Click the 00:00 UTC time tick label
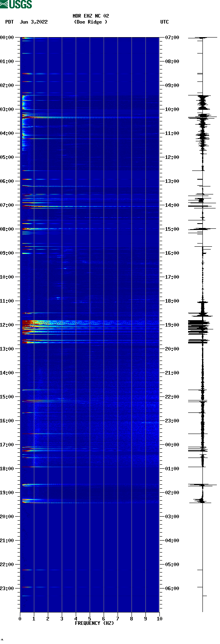Image resolution: width=220 pixels, height=644 pixels. click(x=172, y=445)
